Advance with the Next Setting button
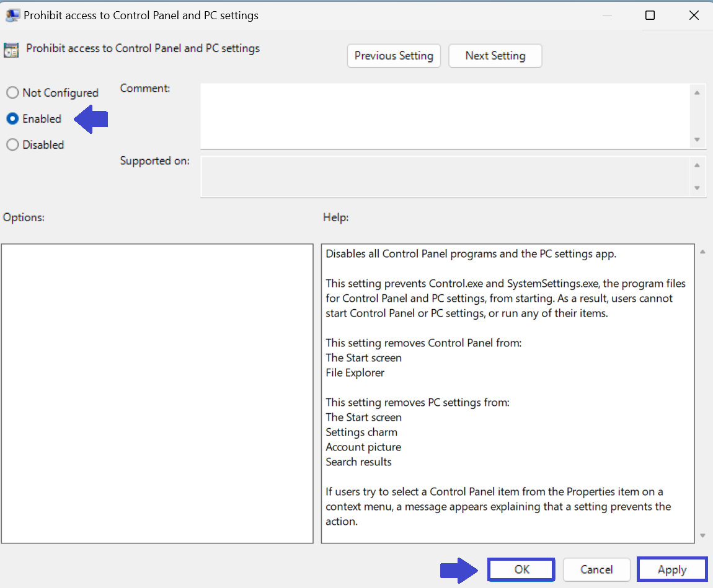Viewport: 713px width, 588px height. click(495, 56)
